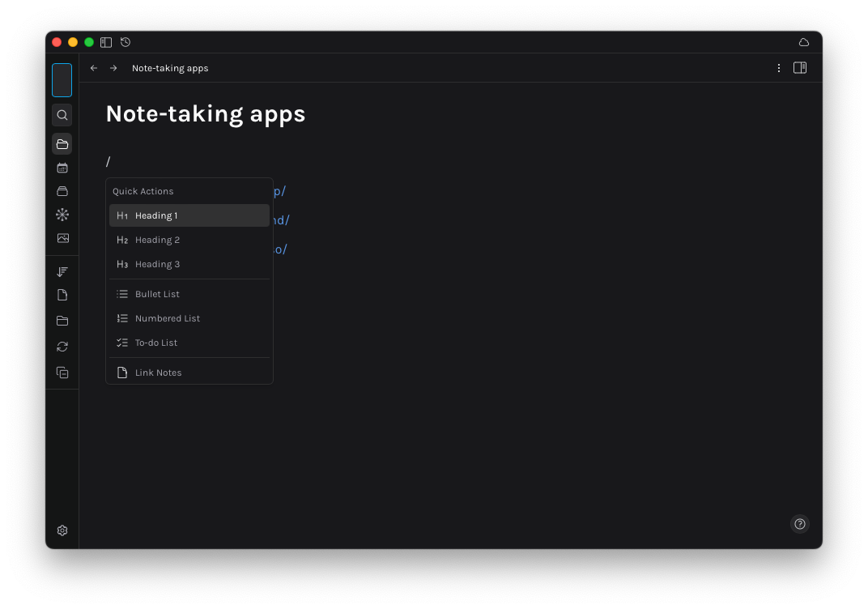Screen dimensions: 868x609
Task: Open the history icon in the title bar
Action: pos(126,41)
